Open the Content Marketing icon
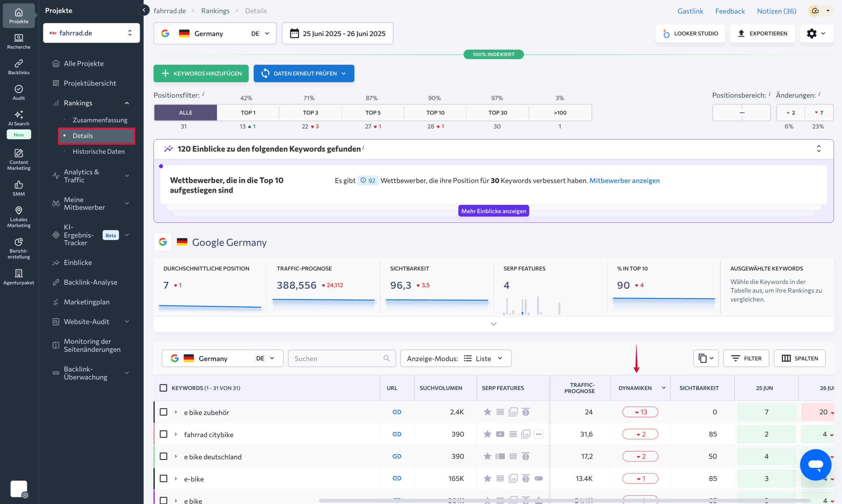This screenshot has height=504, width=842. [19, 159]
